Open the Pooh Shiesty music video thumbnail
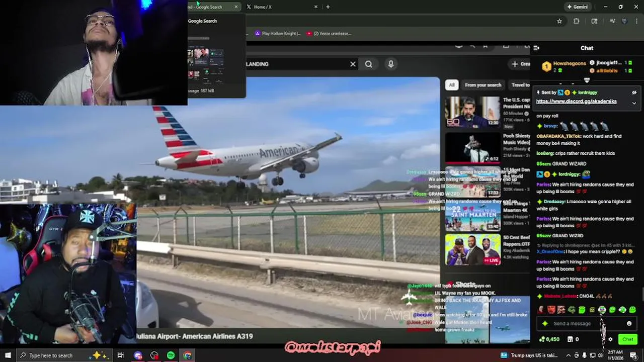644x362 pixels. 473,148
